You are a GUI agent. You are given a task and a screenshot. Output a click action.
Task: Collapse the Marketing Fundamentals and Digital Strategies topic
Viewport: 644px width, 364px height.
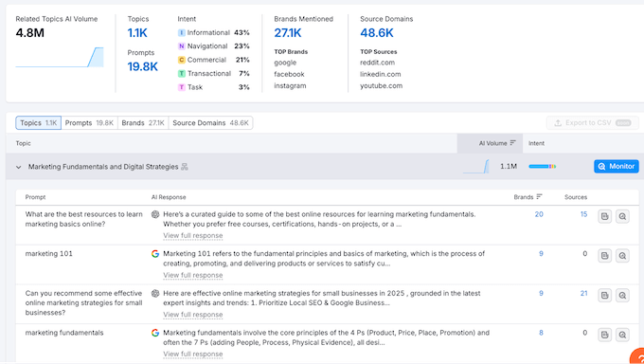[19, 167]
